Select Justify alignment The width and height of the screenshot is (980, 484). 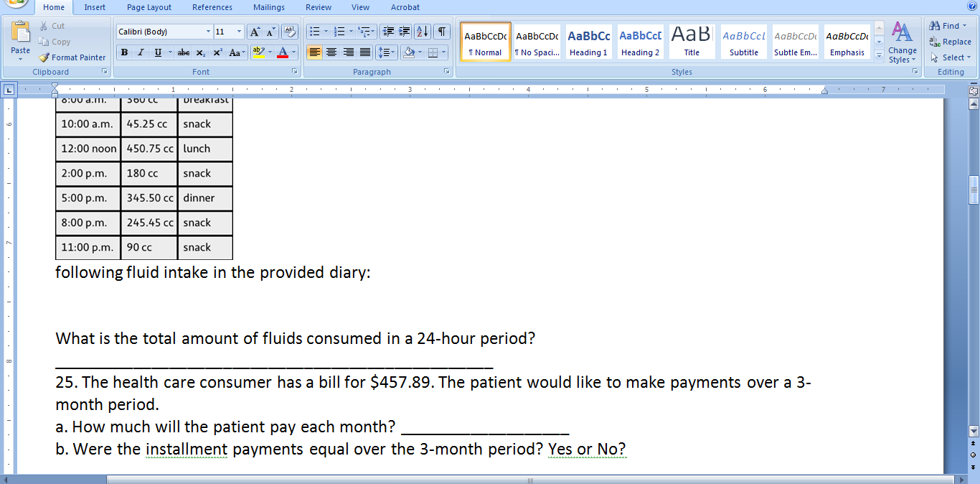pos(364,52)
